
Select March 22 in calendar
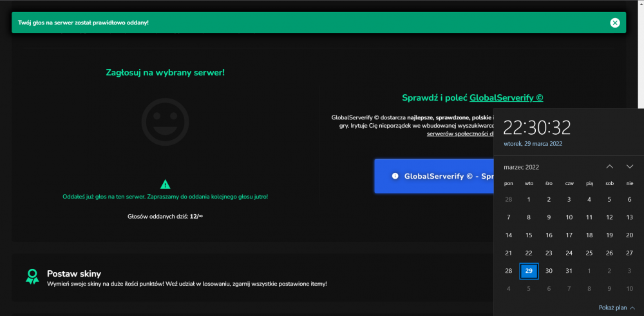(x=529, y=253)
